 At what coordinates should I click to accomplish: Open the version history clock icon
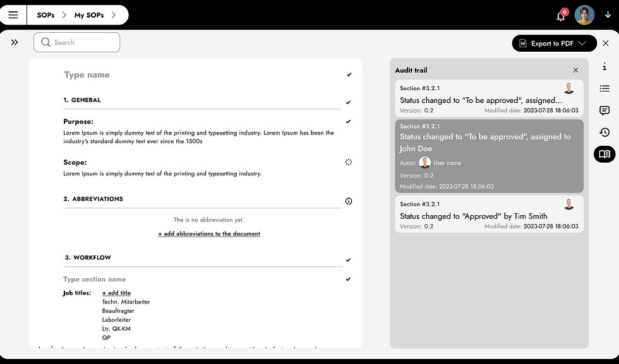coord(604,132)
